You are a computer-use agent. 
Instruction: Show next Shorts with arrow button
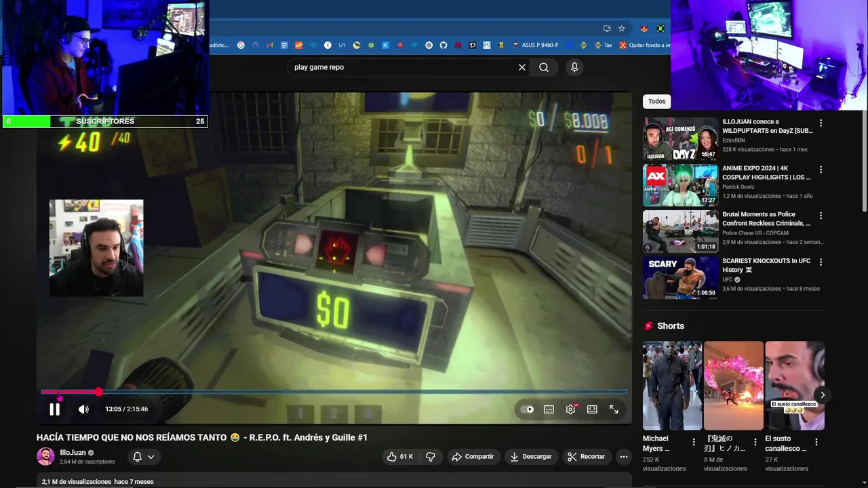[823, 395]
